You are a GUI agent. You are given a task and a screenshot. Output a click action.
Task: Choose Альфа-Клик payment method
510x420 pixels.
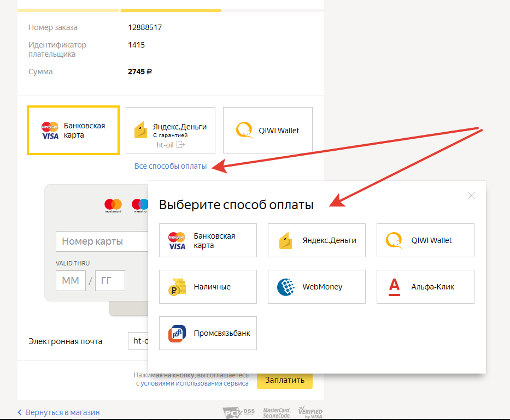click(x=425, y=287)
